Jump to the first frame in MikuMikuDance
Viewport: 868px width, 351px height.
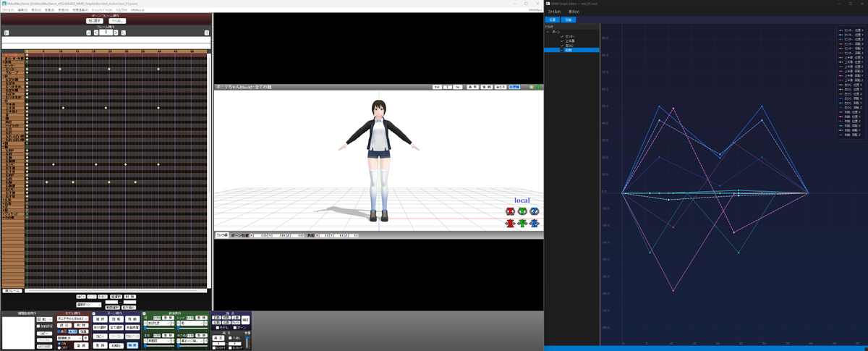7,33
